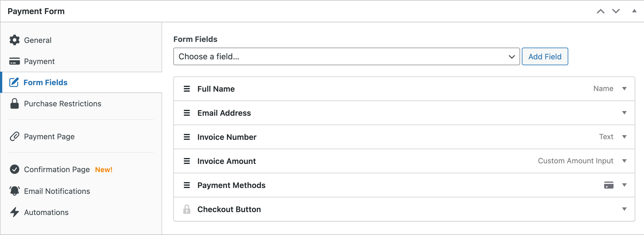Move the Payment Form panel down
Image resolution: width=644 pixels, height=235 pixels.
(x=616, y=11)
